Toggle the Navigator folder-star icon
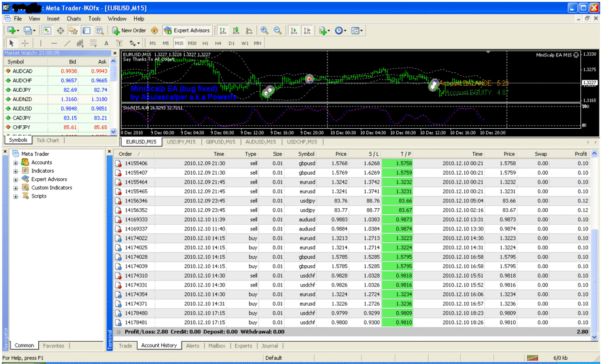The image size is (602, 364). coord(73,31)
